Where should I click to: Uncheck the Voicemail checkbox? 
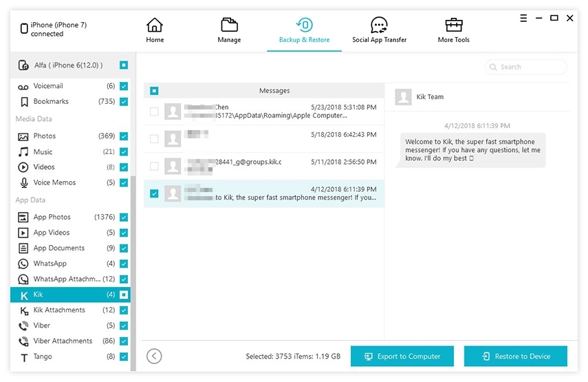click(x=124, y=86)
